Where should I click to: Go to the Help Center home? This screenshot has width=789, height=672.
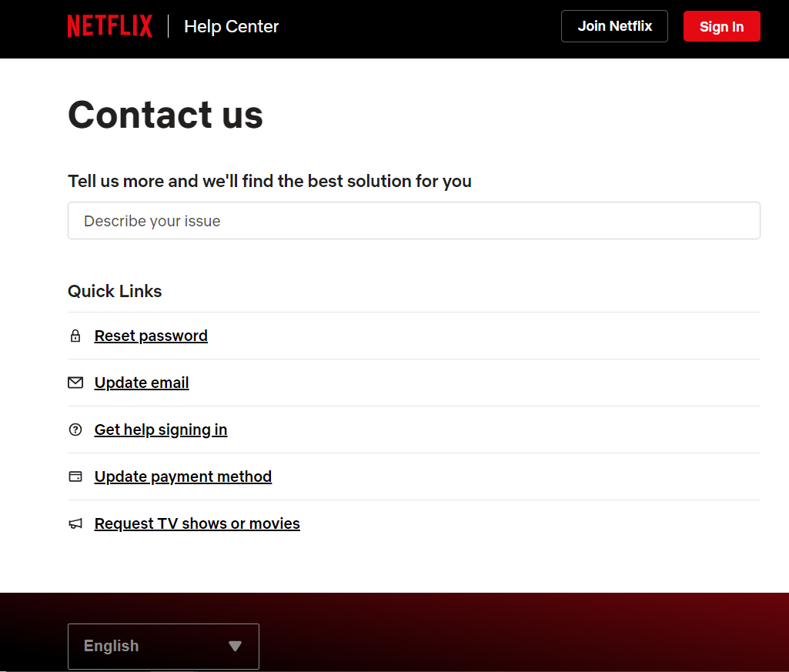coord(231,26)
